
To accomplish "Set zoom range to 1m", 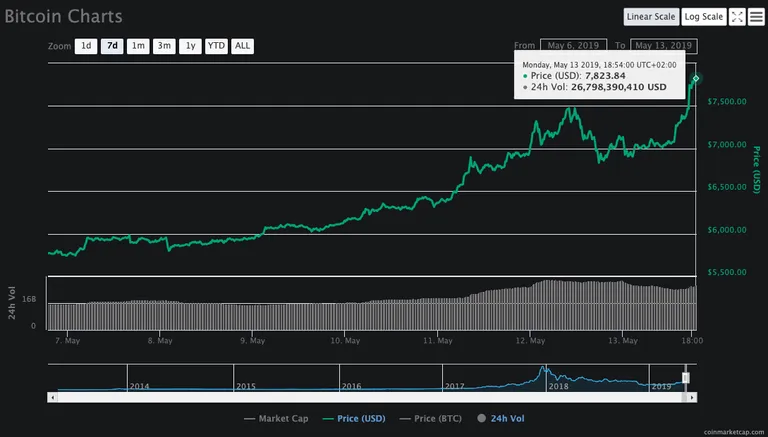I will 138,46.
